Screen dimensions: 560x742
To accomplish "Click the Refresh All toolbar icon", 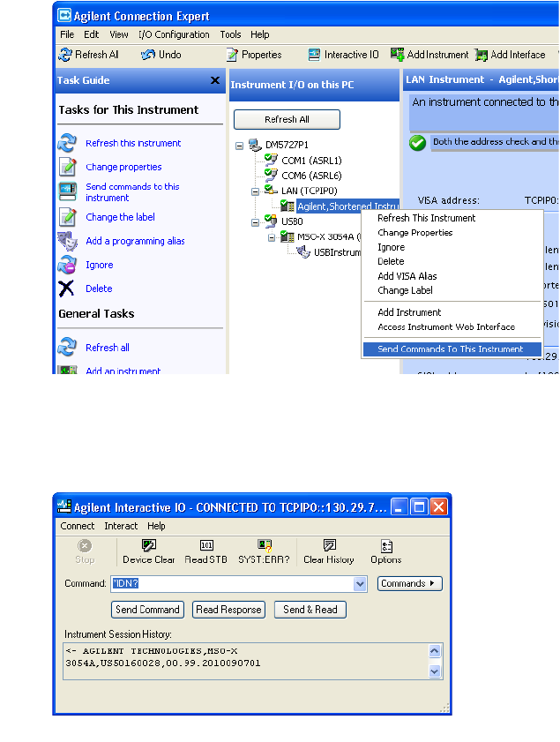I will (x=64, y=55).
